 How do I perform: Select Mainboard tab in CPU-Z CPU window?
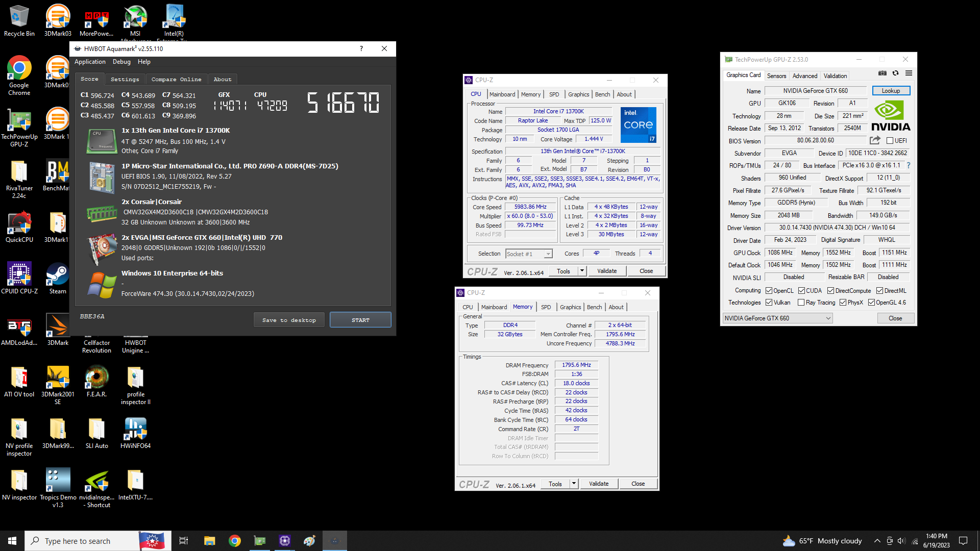[502, 94]
